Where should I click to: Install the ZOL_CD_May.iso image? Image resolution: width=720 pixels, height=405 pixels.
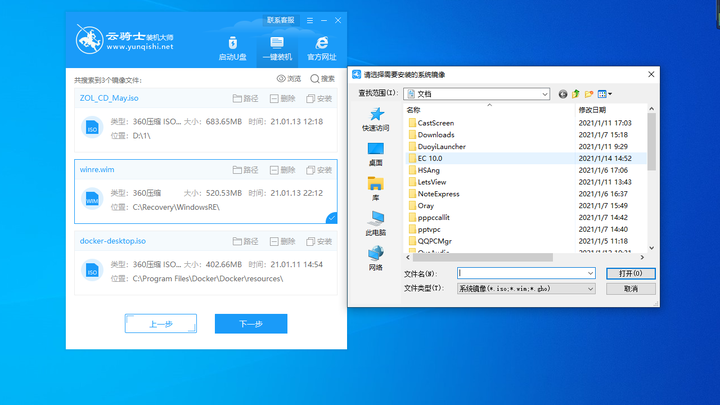(319, 98)
